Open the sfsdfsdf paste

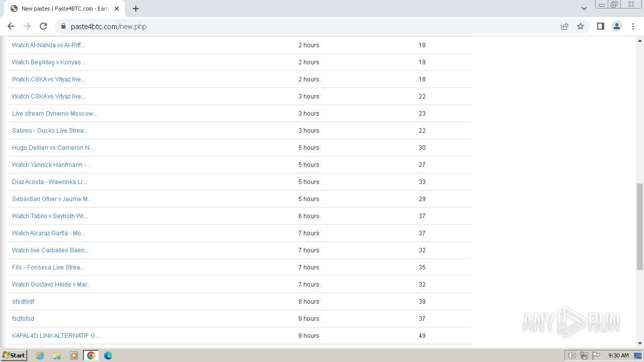click(x=23, y=302)
